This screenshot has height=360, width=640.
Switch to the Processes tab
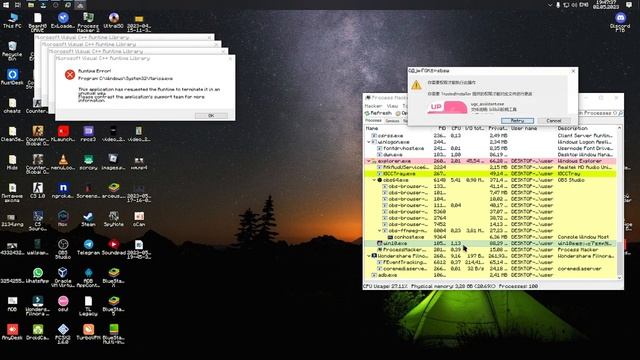coord(373,121)
